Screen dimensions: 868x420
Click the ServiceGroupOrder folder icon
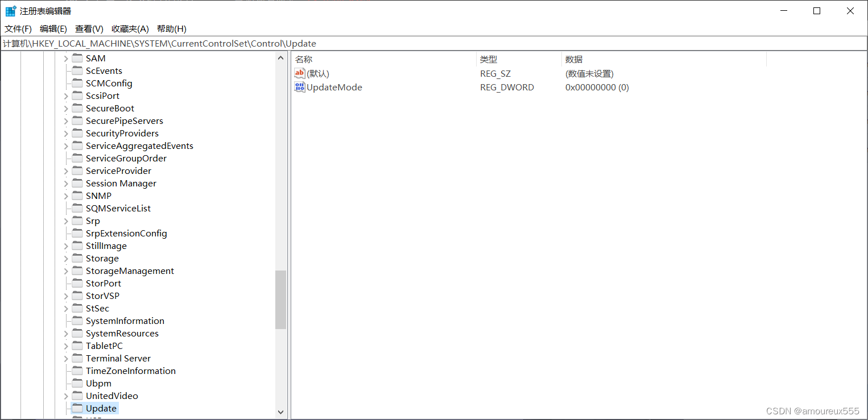tap(77, 158)
